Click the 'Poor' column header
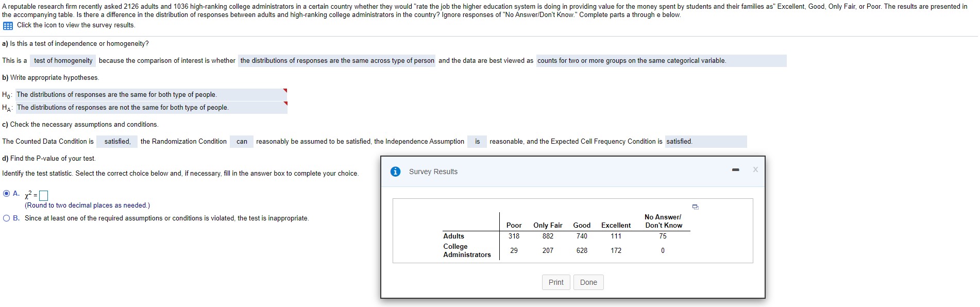The width and height of the screenshot is (980, 307). point(514,226)
